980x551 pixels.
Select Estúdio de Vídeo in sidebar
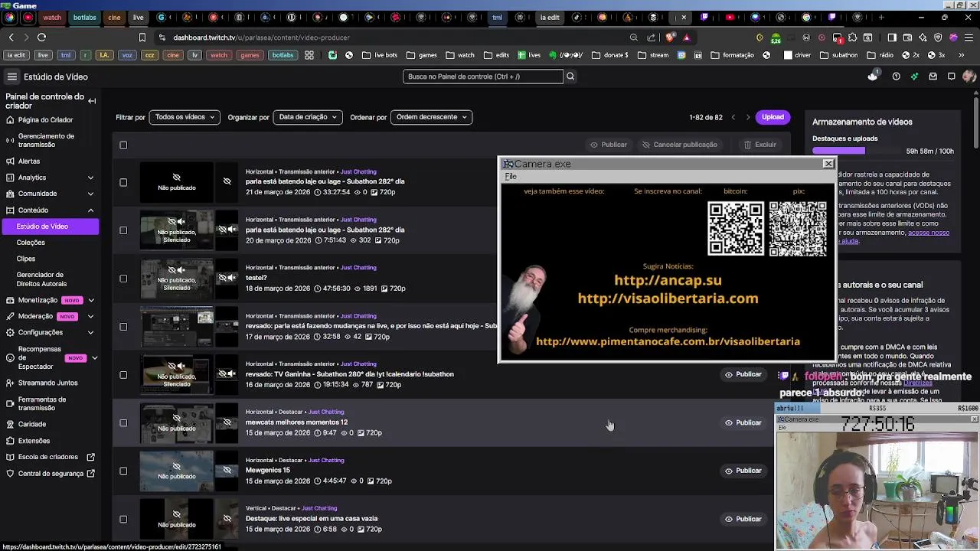[51, 227]
